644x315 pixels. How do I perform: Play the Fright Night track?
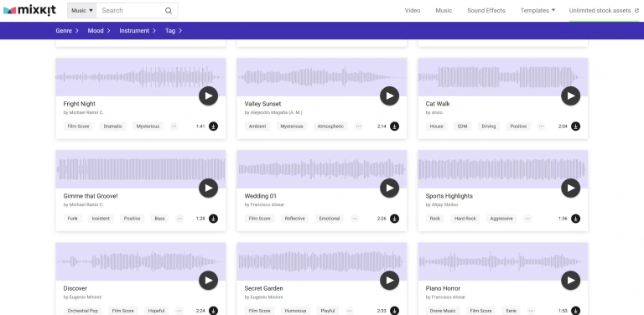208,96
